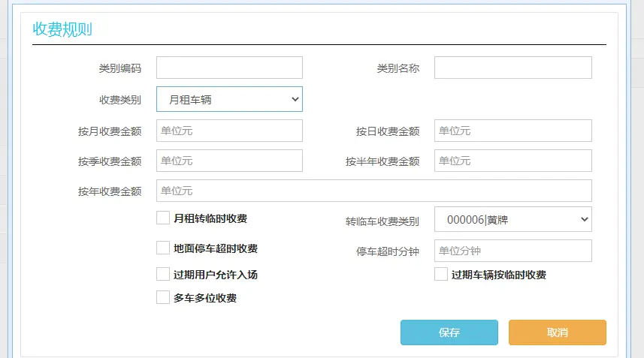
Task: Click the 收费规则 dialog title
Action: (x=62, y=29)
